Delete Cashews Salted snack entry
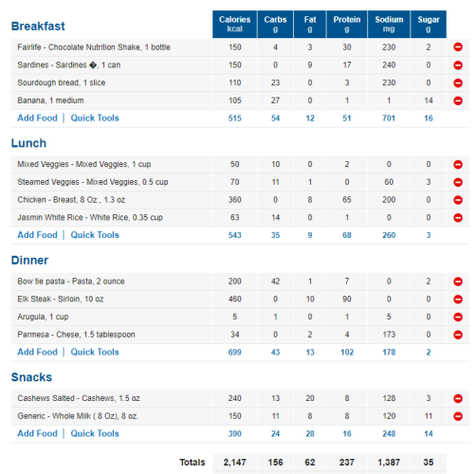 tap(458, 398)
